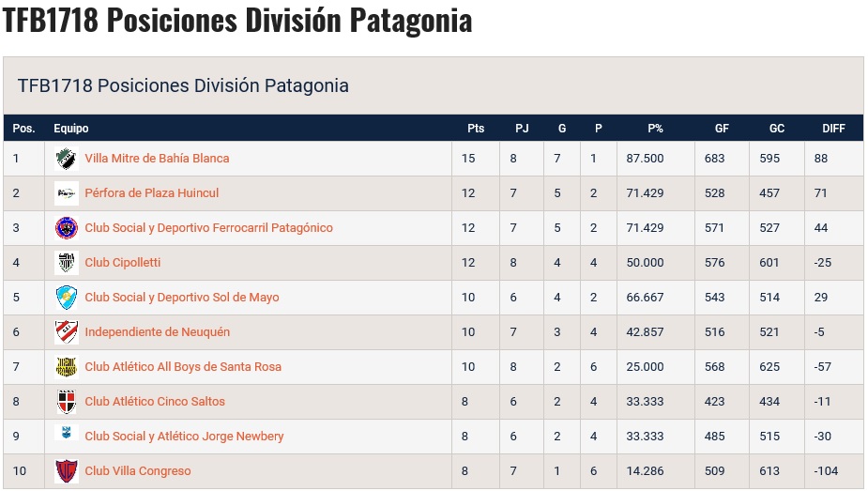Image resolution: width=868 pixels, height=491 pixels.
Task: Open Club Villa Congreso team link
Action: click(138, 471)
